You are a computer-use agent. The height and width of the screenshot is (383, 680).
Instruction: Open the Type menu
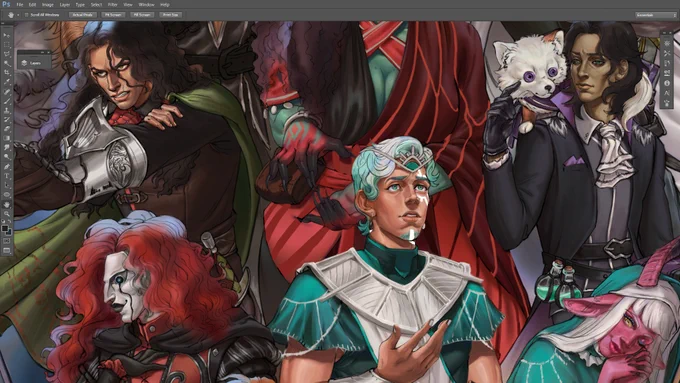click(80, 5)
